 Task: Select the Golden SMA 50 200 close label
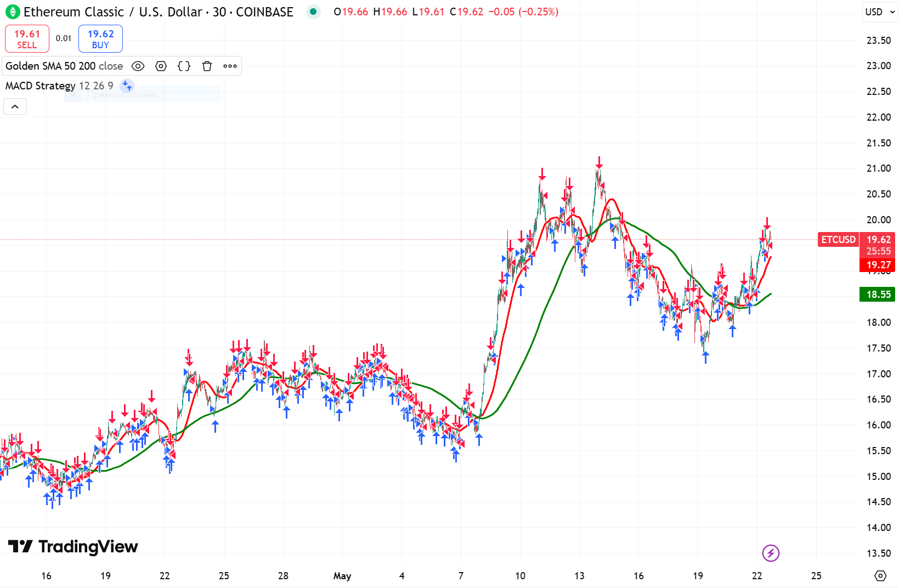pos(64,66)
